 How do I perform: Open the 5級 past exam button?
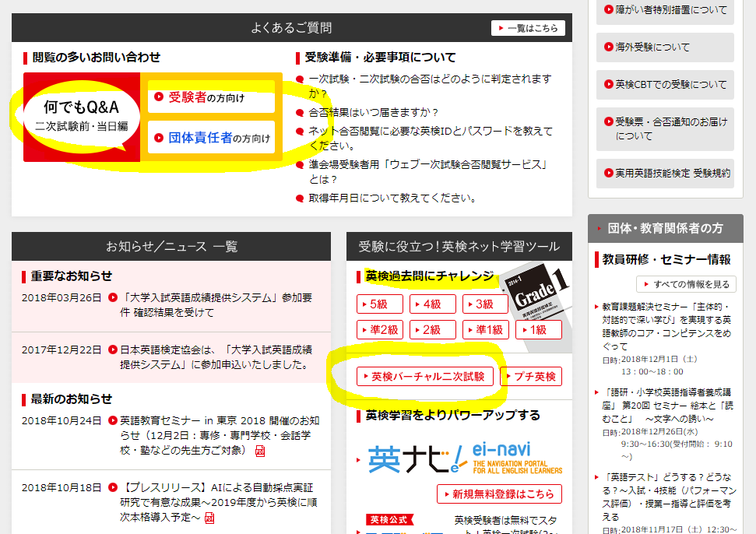click(379, 304)
